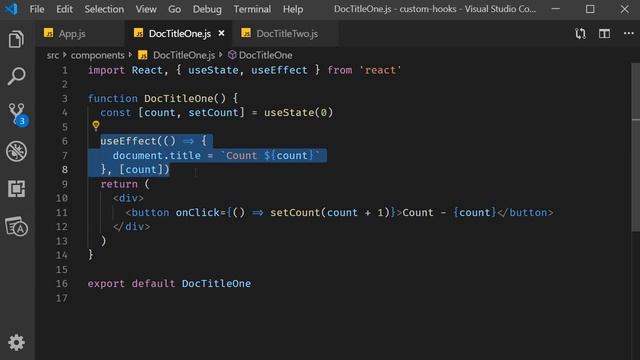640x360 pixels.
Task: Switch to the App.js tab
Action: click(80, 33)
